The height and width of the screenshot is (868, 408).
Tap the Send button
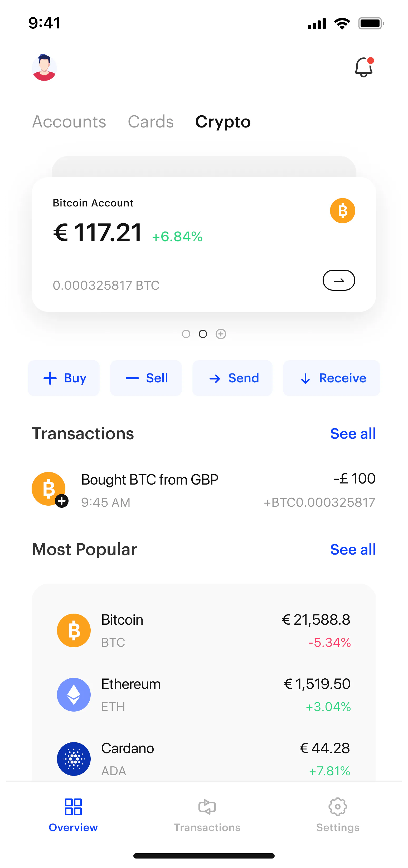pyautogui.click(x=232, y=378)
